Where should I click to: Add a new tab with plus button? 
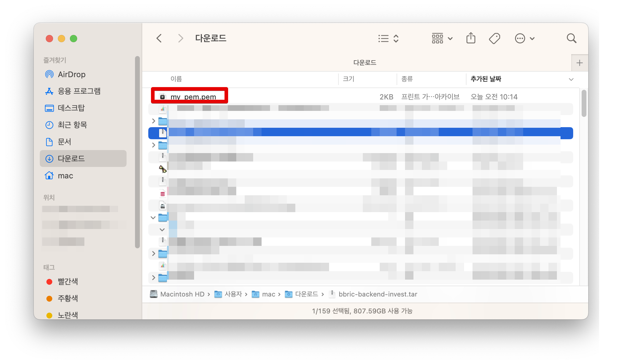coord(579,63)
